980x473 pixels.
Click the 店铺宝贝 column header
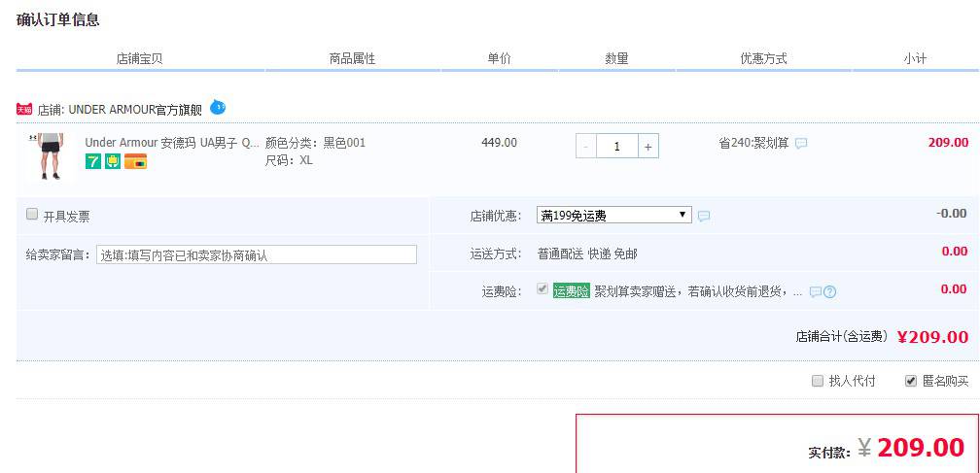click(x=140, y=59)
